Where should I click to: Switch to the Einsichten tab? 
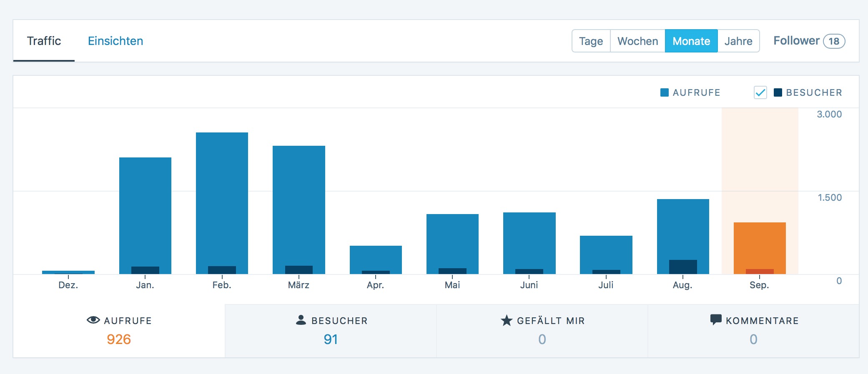point(115,41)
